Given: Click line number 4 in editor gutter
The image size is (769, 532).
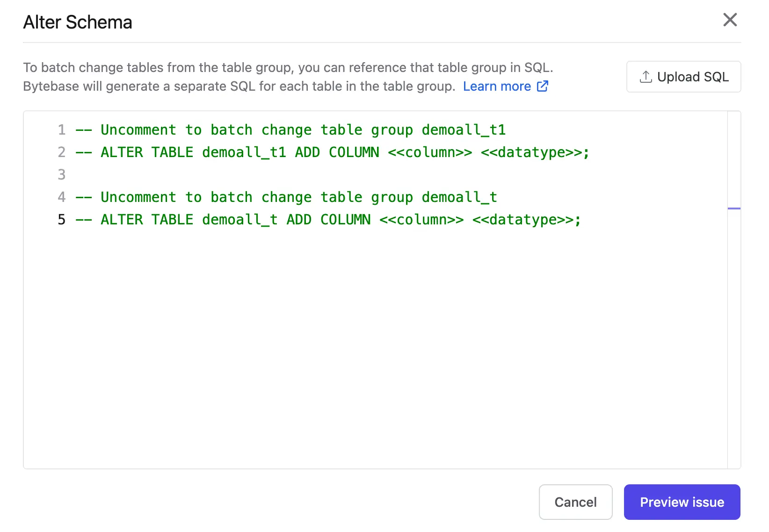Looking at the screenshot, I should tap(61, 197).
